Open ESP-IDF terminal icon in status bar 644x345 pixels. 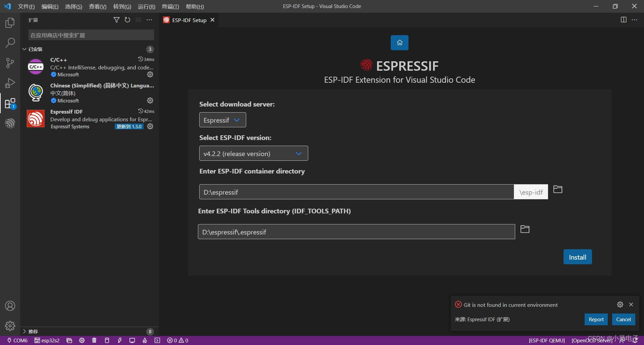point(157,340)
